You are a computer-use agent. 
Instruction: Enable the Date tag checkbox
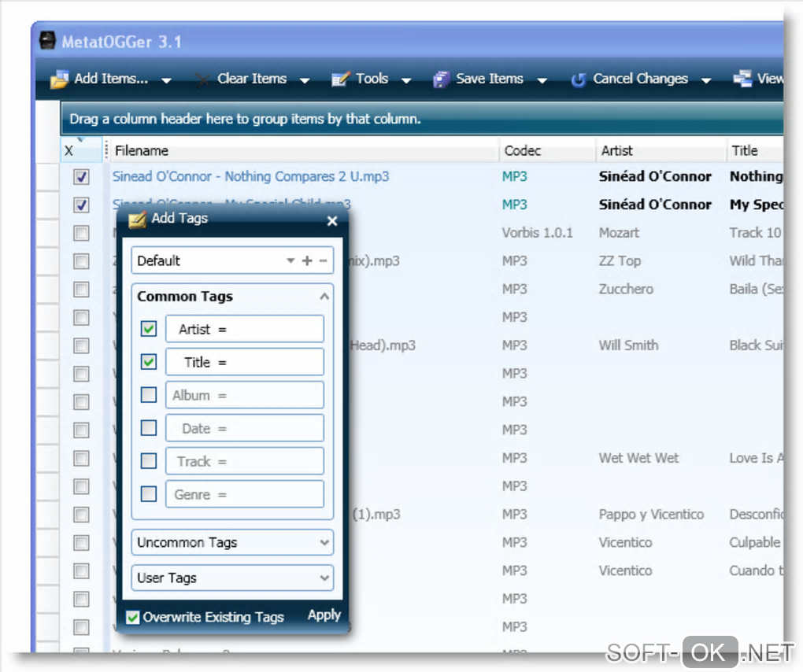(x=149, y=427)
